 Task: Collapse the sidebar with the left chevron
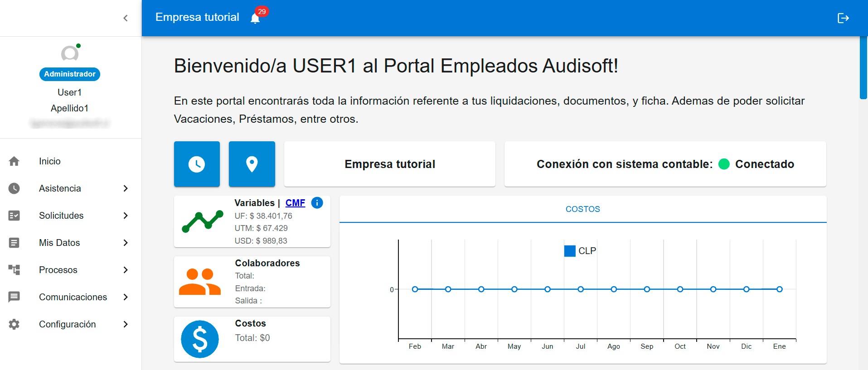(126, 18)
